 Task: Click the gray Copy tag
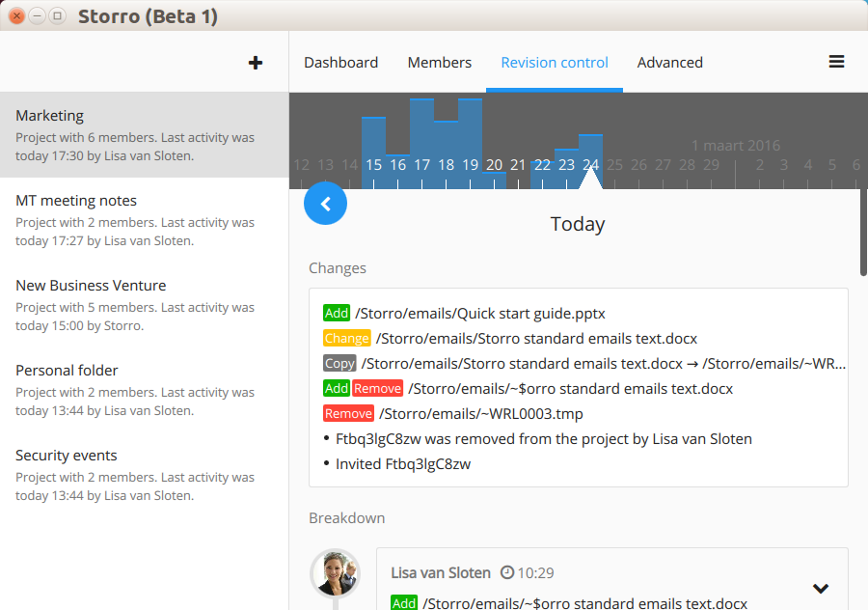point(339,364)
